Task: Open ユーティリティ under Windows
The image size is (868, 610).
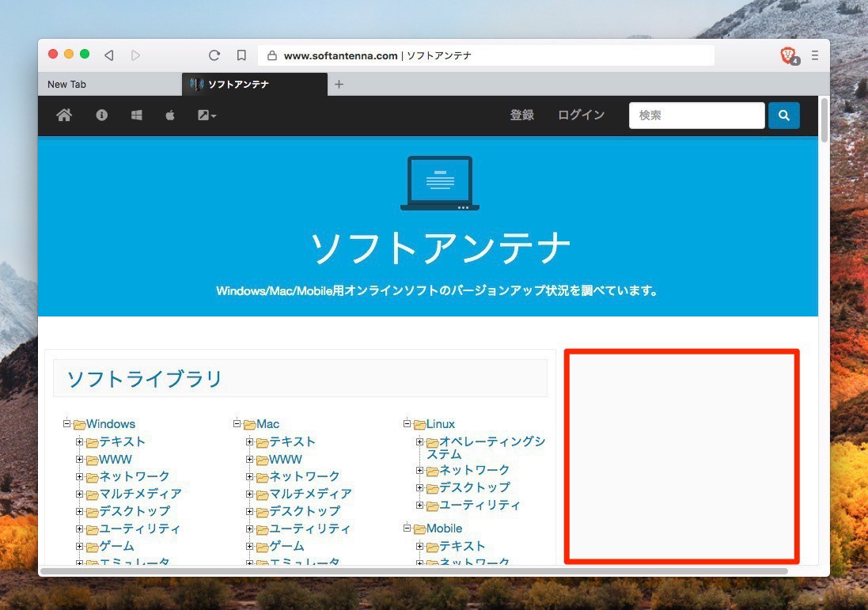Action: pyautogui.click(x=139, y=529)
